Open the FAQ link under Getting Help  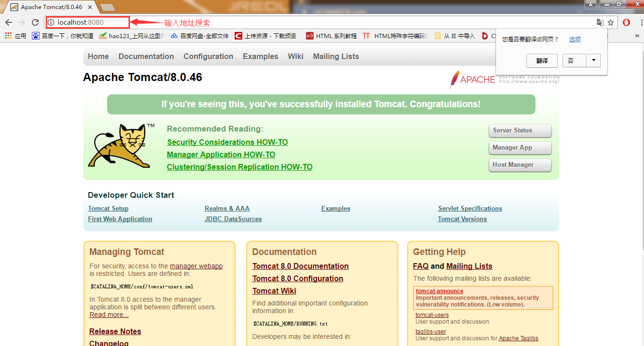tap(421, 266)
